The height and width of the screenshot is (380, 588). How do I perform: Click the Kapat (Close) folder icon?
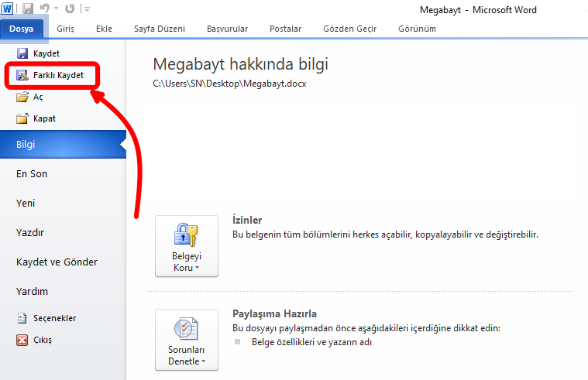22,119
